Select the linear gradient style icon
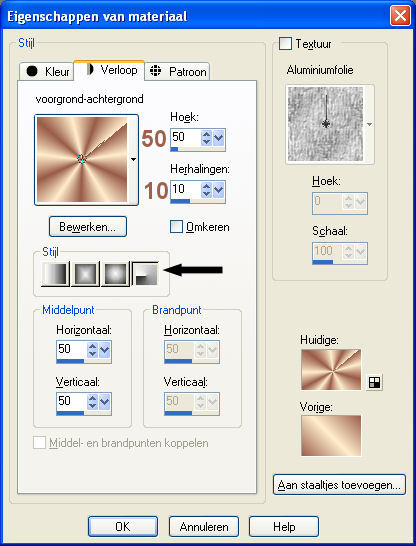The height and width of the screenshot is (546, 416). point(55,274)
